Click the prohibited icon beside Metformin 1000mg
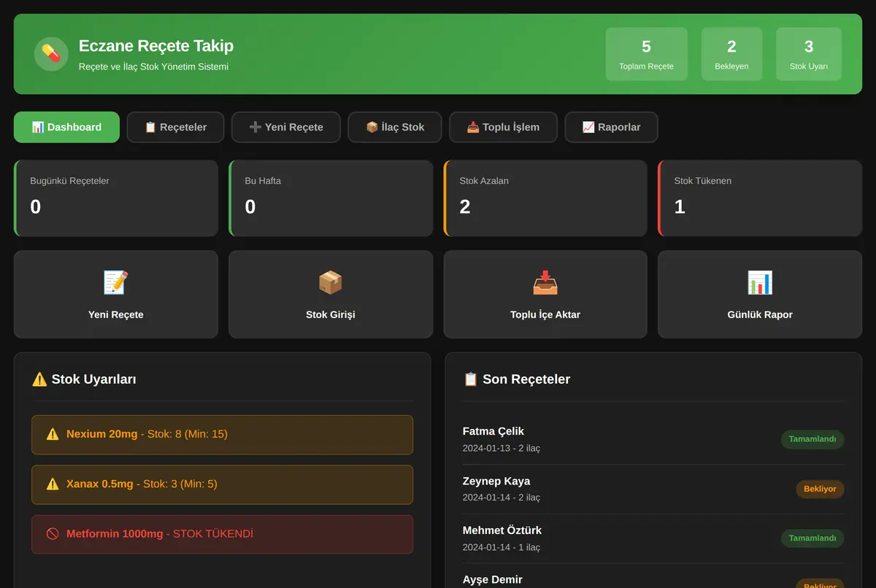The height and width of the screenshot is (588, 876). [53, 533]
